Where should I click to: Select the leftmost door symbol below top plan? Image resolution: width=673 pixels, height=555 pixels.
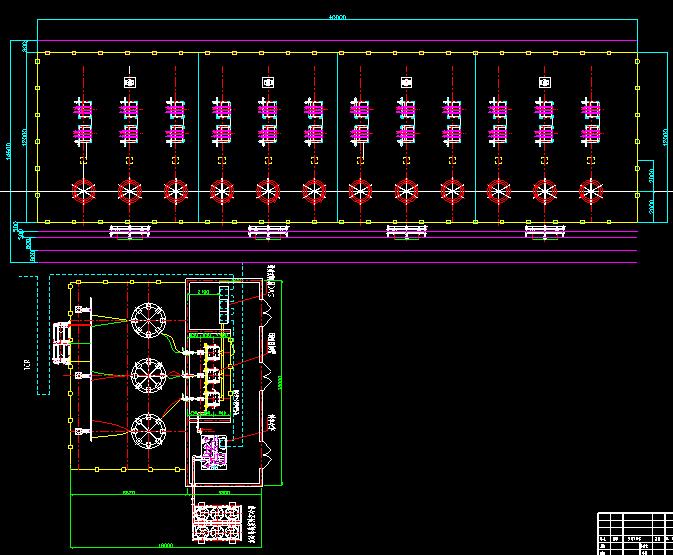pyautogui.click(x=129, y=232)
